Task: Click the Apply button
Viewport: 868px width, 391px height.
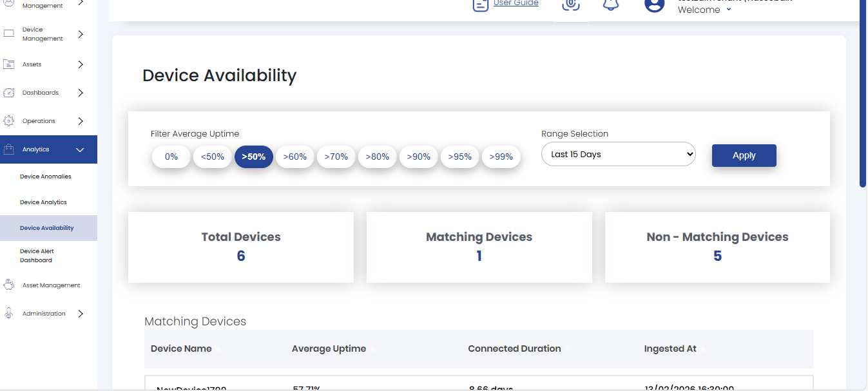Action: (744, 155)
